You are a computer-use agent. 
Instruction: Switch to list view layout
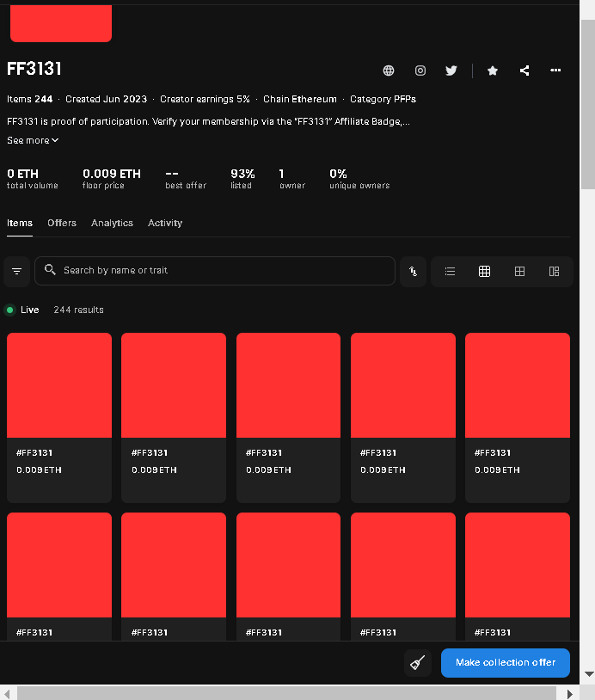pos(450,271)
